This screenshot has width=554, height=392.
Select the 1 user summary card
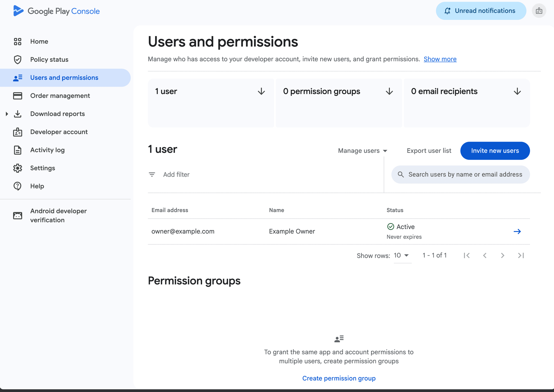[x=211, y=103]
